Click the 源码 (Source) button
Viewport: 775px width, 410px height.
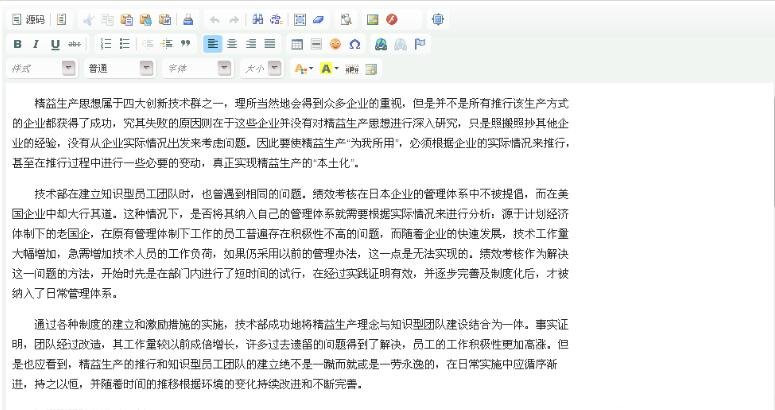28,19
